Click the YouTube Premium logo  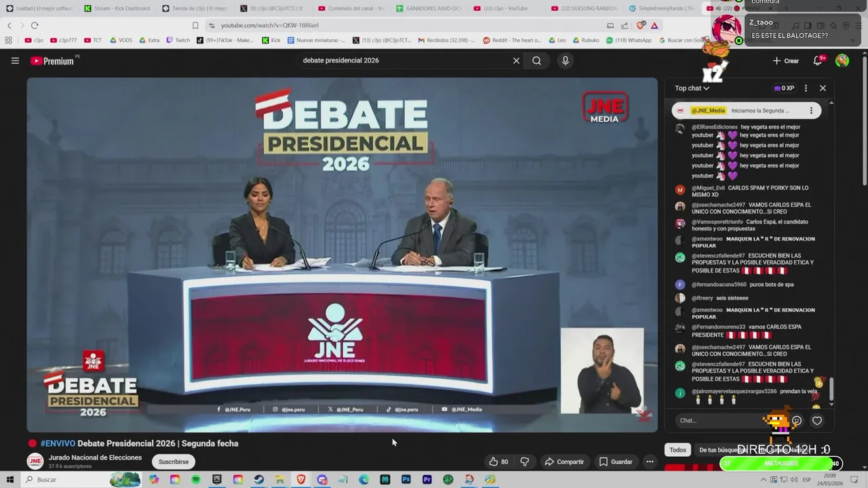(53, 60)
